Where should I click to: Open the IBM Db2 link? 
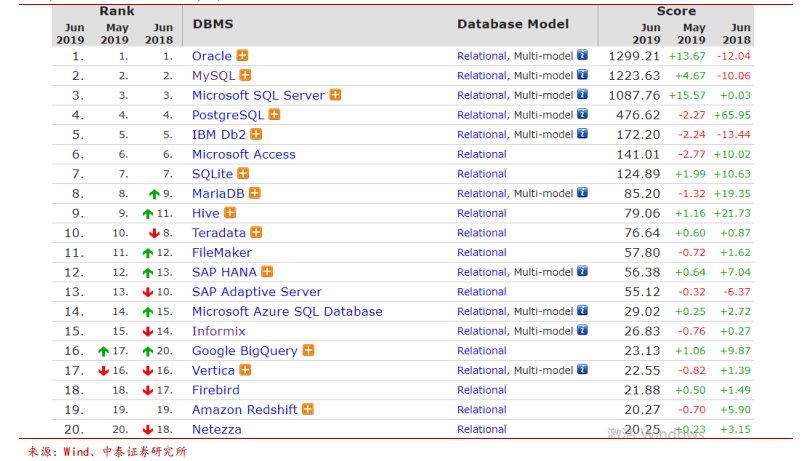219,135
